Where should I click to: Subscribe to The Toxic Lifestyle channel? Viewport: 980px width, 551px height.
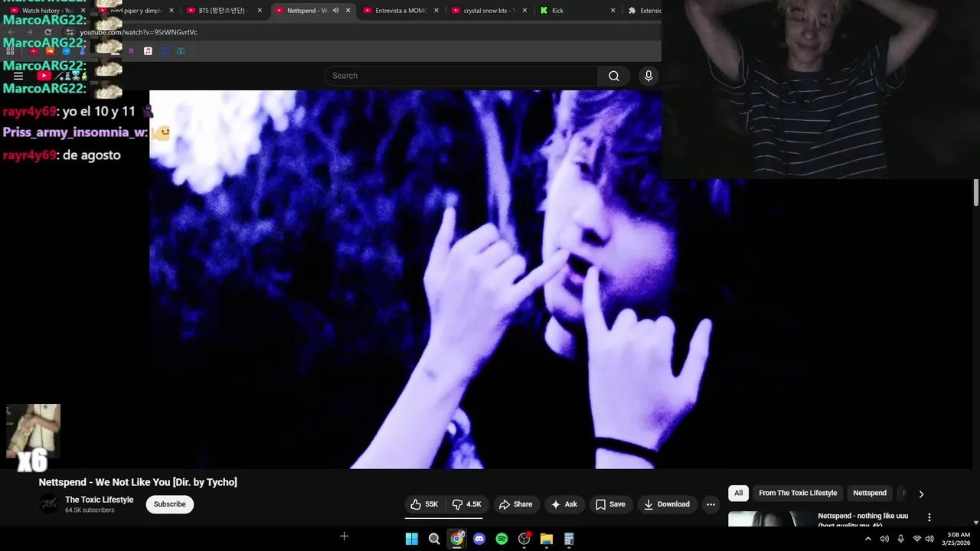point(170,504)
